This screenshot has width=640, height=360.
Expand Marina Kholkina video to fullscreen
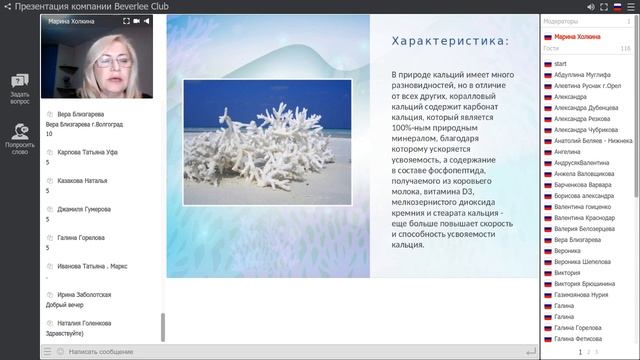pos(126,21)
